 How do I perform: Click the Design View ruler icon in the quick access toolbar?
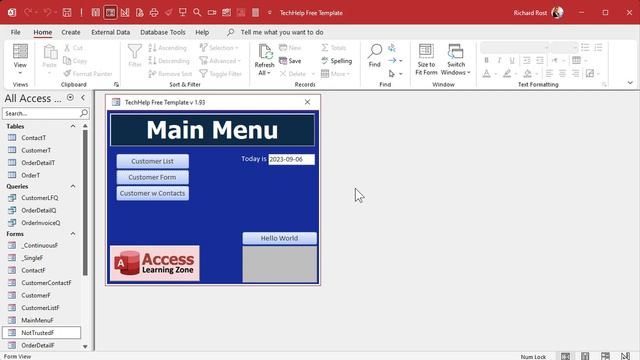(125, 13)
